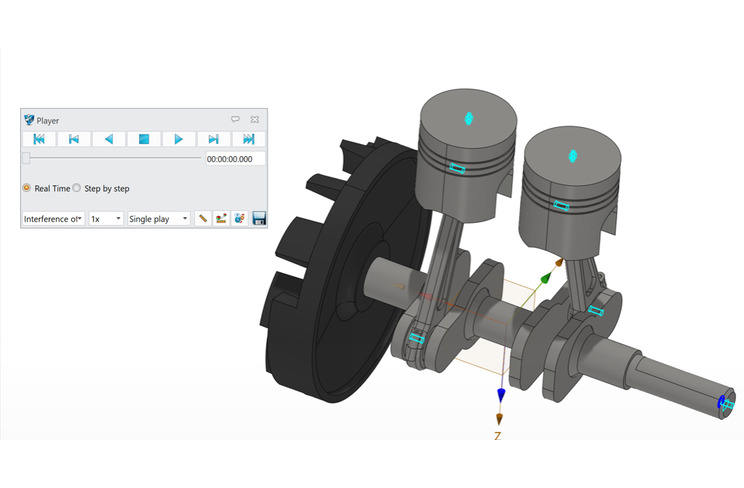Click the measure ruler icon
The height and width of the screenshot is (488, 744).
(x=202, y=218)
